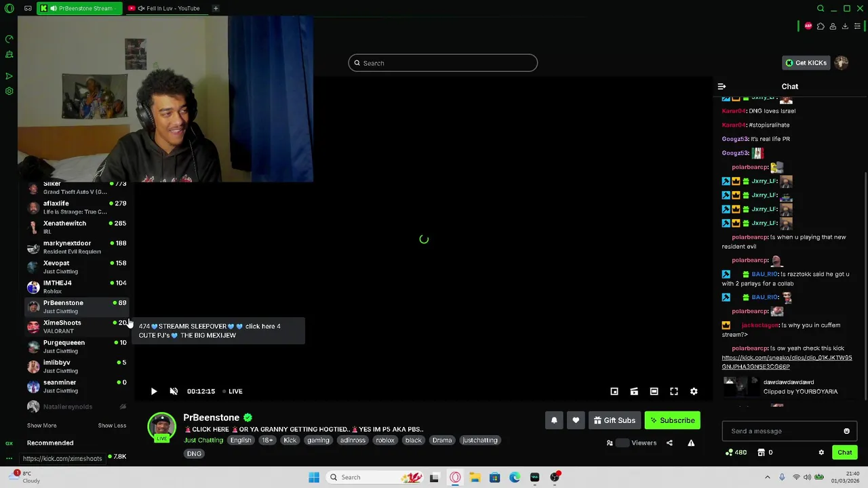Open chat settings gear icon
This screenshot has height=488, width=868.
821,452
